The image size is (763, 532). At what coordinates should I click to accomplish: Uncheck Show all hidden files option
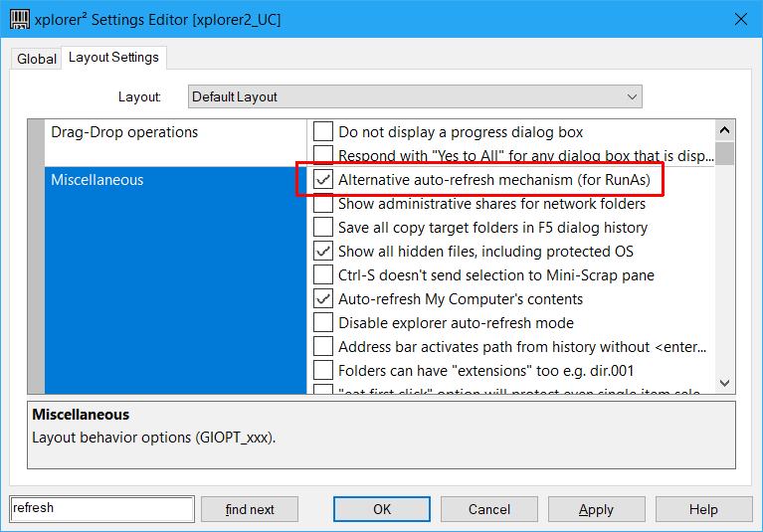click(x=323, y=251)
